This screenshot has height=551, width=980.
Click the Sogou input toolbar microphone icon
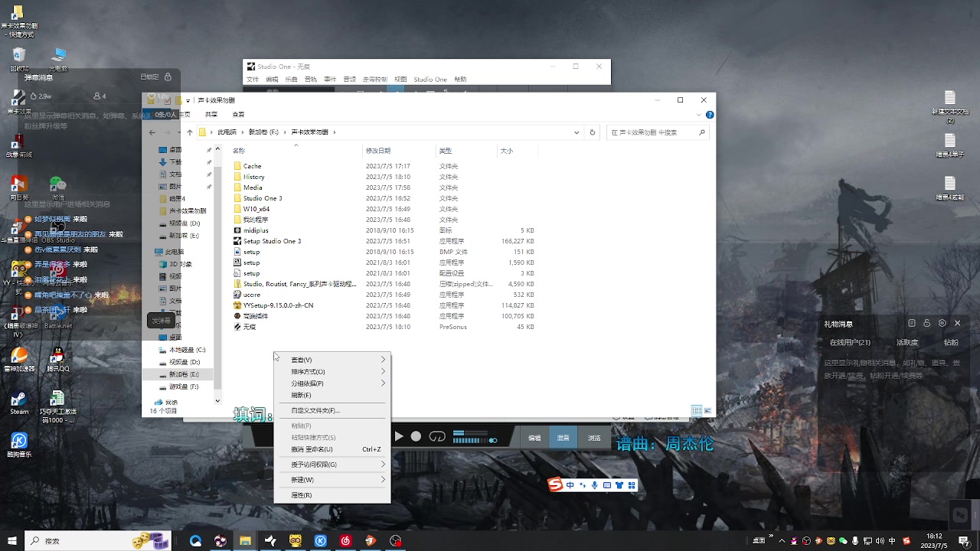(x=594, y=485)
